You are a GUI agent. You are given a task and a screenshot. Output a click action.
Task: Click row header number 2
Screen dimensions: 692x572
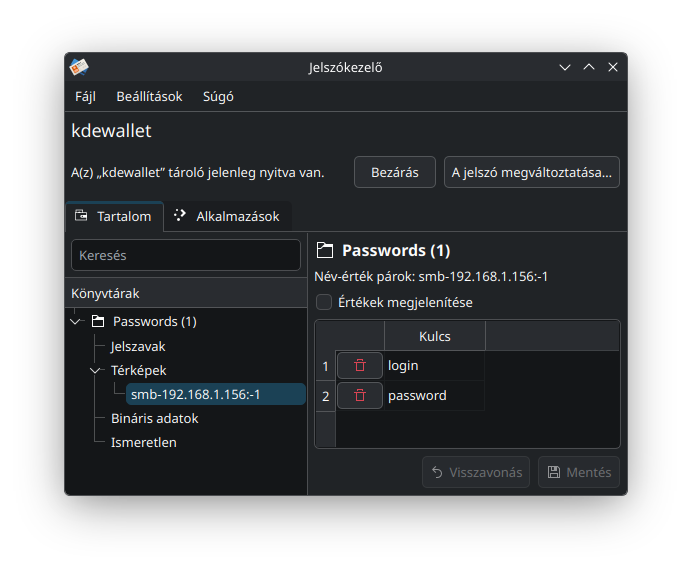point(326,396)
